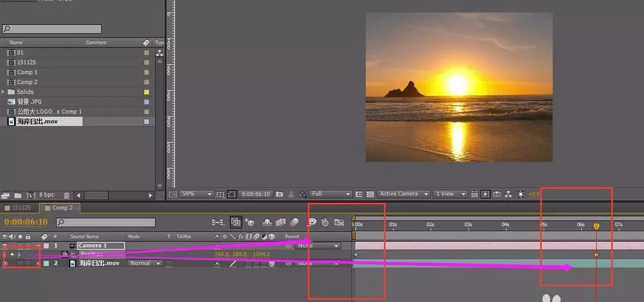Toggle hide shy layers switch
644x302 pixels.
267,222
